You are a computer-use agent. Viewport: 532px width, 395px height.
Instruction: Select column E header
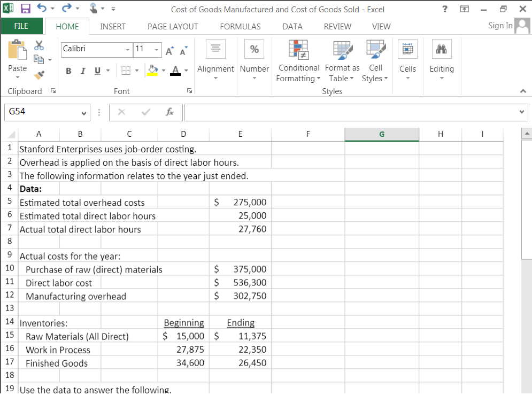coord(240,134)
